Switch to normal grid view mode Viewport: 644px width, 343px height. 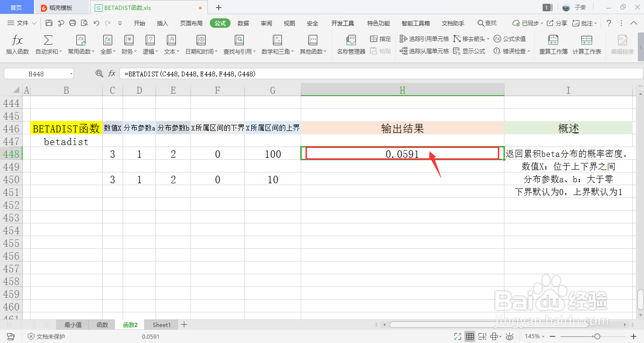[x=470, y=336]
